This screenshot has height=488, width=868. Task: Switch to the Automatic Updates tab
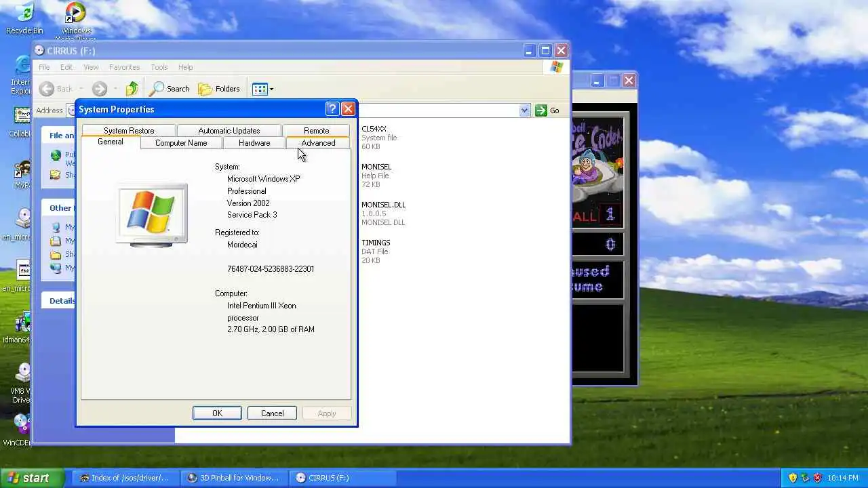[x=229, y=130]
